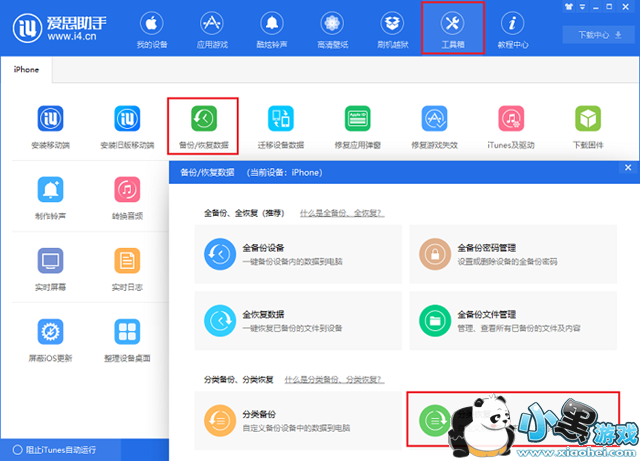This screenshot has width=640, height=461.
Task: Click the 下载中心 download button
Action: (x=600, y=35)
